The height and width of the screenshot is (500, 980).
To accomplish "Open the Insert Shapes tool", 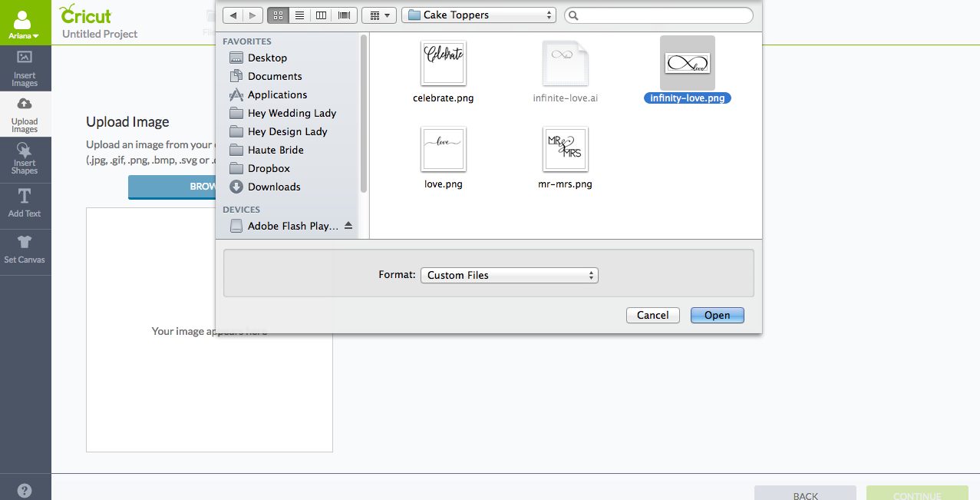I will tap(25, 159).
